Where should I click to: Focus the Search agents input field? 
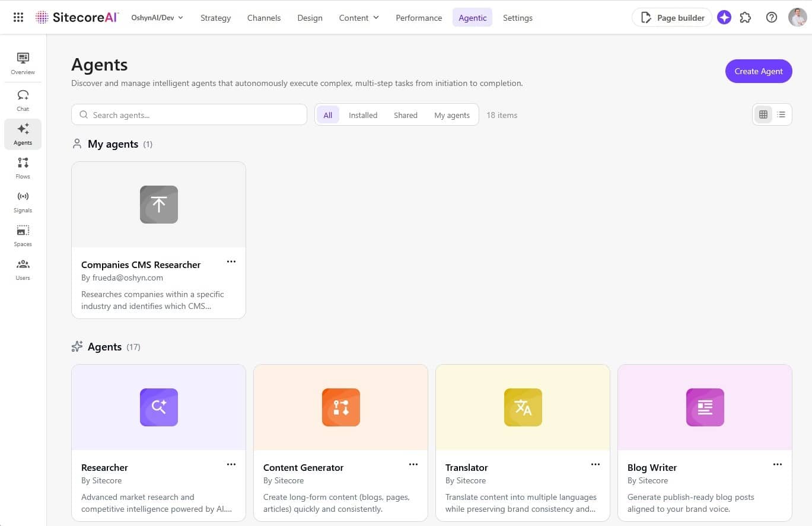pyautogui.click(x=189, y=114)
